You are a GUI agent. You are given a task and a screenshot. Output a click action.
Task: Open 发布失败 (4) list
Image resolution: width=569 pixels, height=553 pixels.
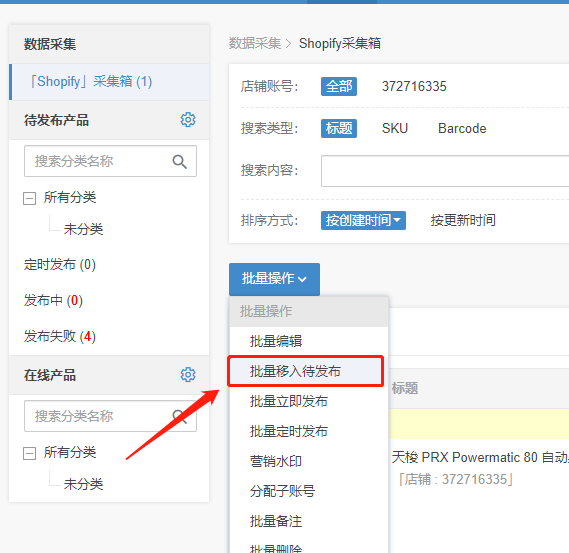coord(60,336)
